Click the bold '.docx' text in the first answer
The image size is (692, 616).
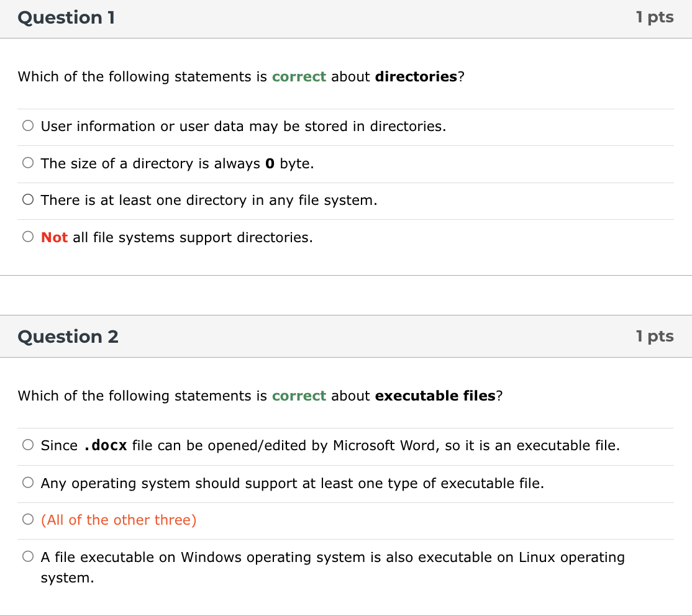click(x=105, y=446)
